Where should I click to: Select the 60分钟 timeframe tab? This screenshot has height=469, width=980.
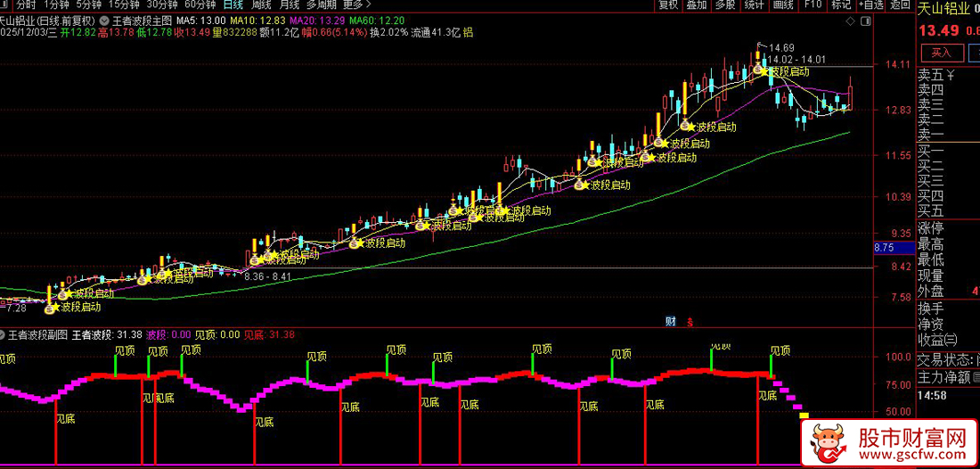[x=200, y=4]
